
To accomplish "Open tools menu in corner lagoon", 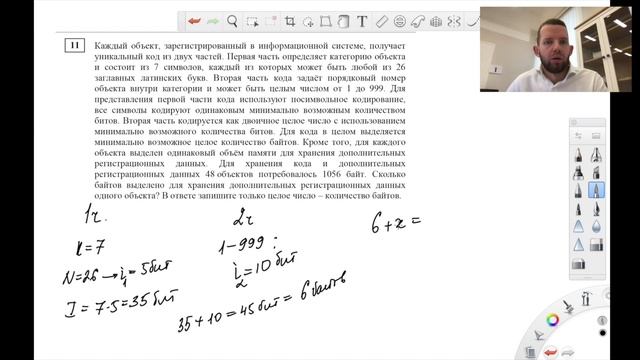I will (x=586, y=299).
